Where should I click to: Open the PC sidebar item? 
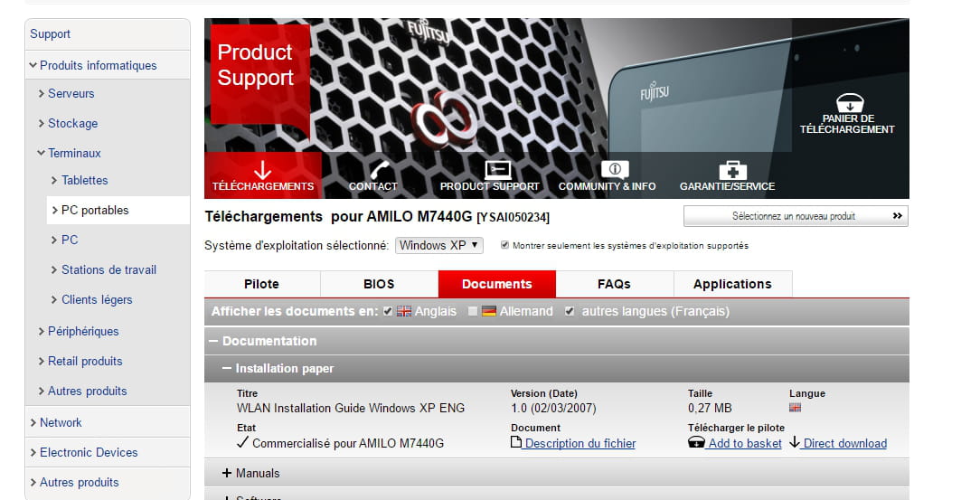(70, 240)
